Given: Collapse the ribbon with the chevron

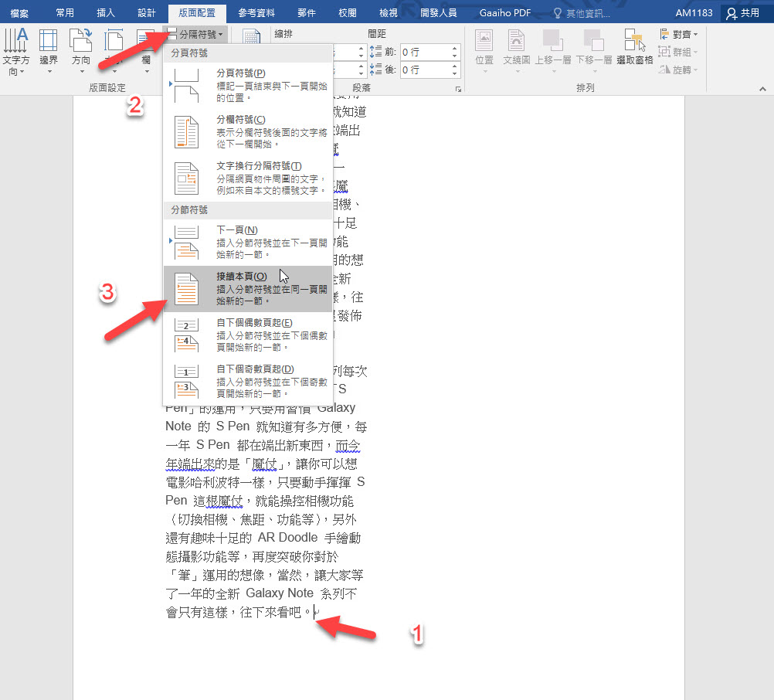Looking at the screenshot, I should point(762,89).
